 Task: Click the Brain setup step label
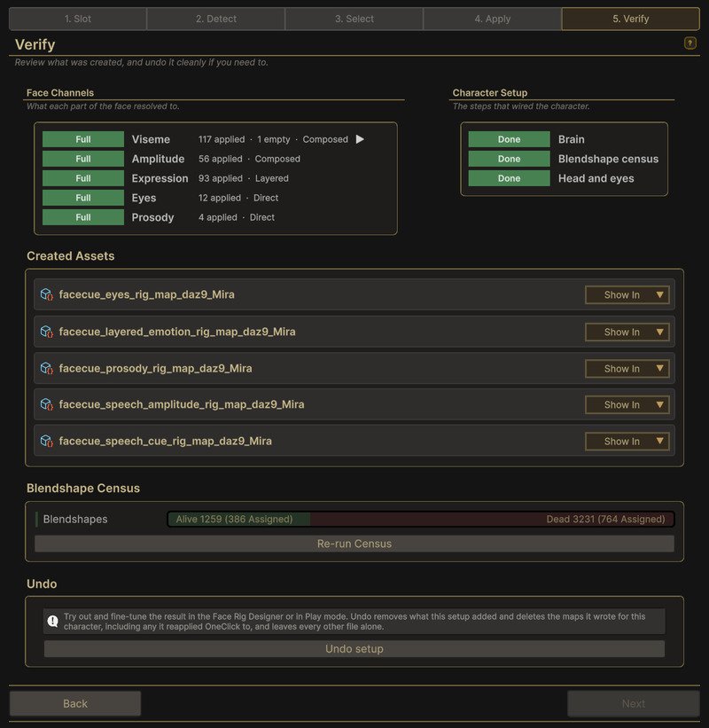[572, 139]
